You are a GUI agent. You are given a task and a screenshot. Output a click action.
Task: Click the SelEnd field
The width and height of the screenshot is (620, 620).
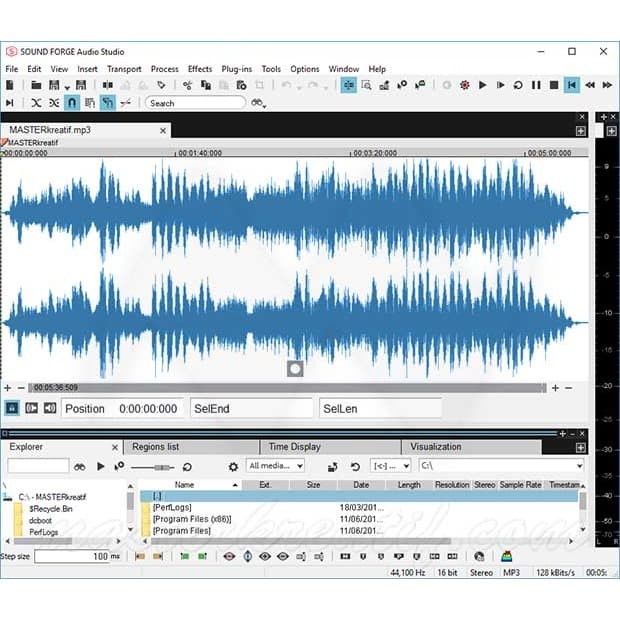pyautogui.click(x=251, y=408)
